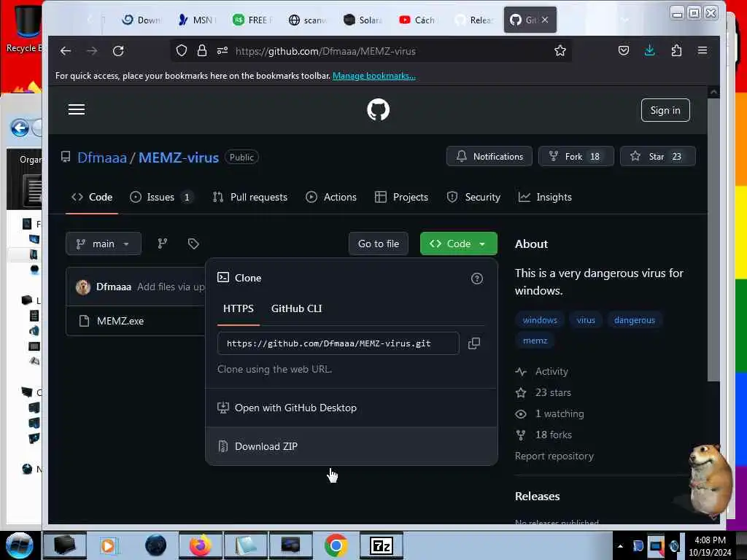Switch to the MSN browser tab
The image size is (747, 560).
point(197,20)
